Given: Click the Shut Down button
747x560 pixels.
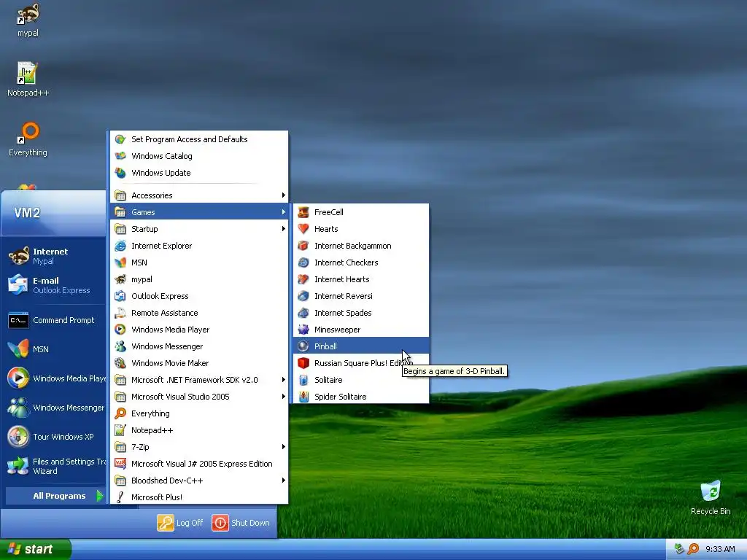Looking at the screenshot, I should (x=241, y=522).
